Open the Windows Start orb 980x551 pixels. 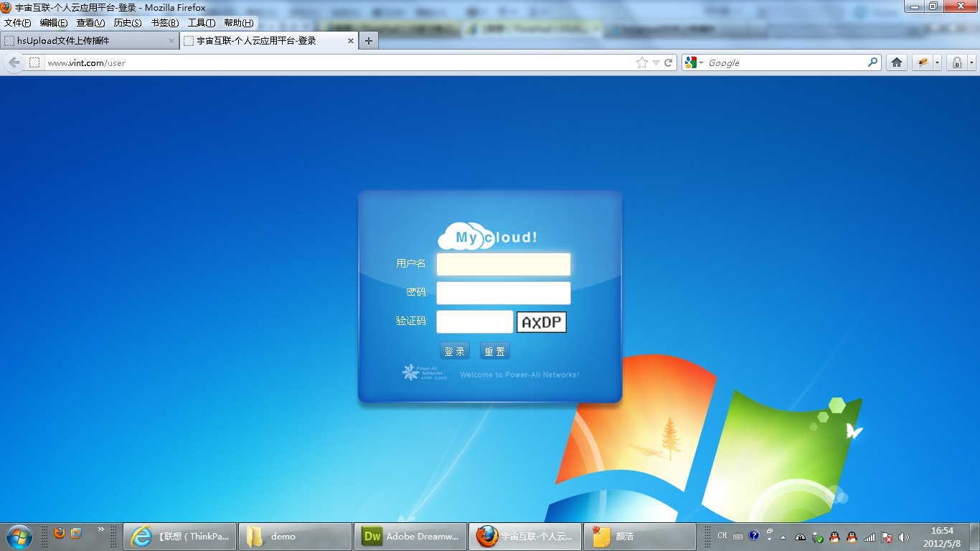[x=19, y=536]
